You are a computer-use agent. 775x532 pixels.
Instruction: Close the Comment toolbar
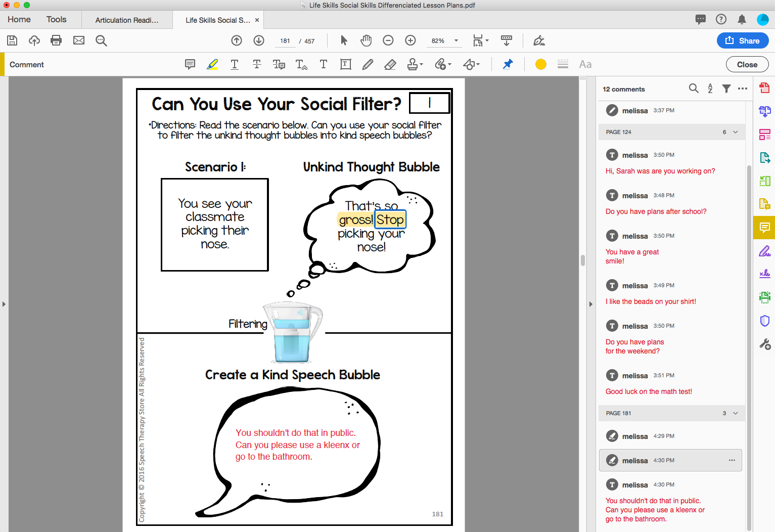747,64
